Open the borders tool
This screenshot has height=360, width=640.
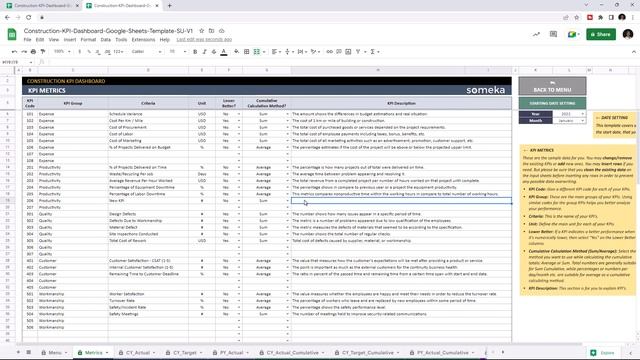click(247, 52)
